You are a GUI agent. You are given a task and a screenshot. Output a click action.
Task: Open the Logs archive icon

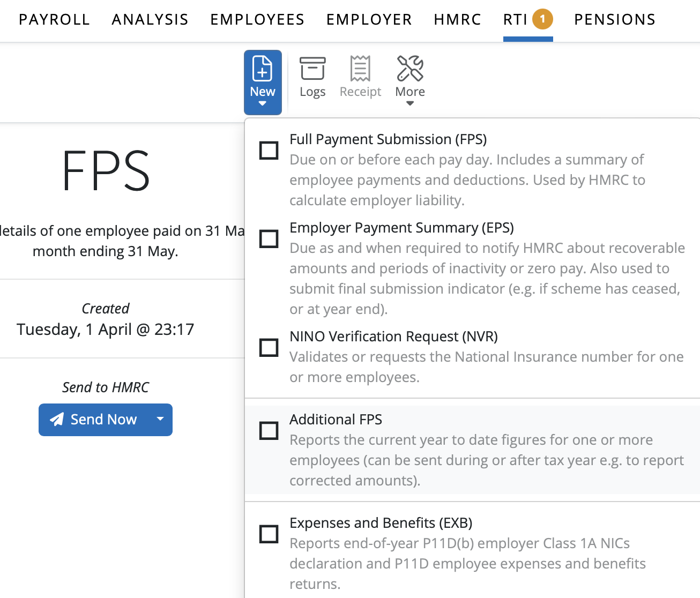312,69
